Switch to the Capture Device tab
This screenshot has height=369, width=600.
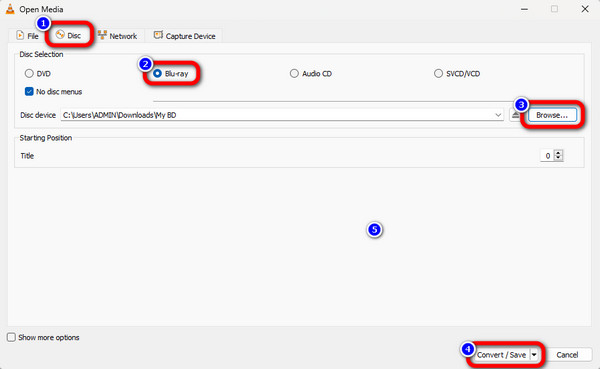click(184, 36)
